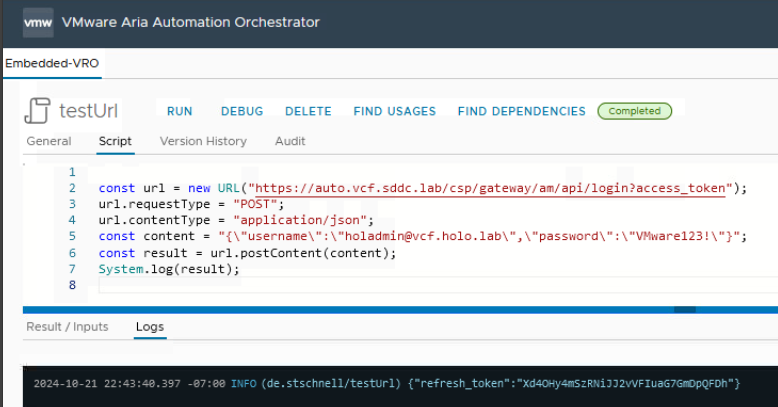Open the Version History tab
Screen dimensions: 778x407
click(203, 141)
